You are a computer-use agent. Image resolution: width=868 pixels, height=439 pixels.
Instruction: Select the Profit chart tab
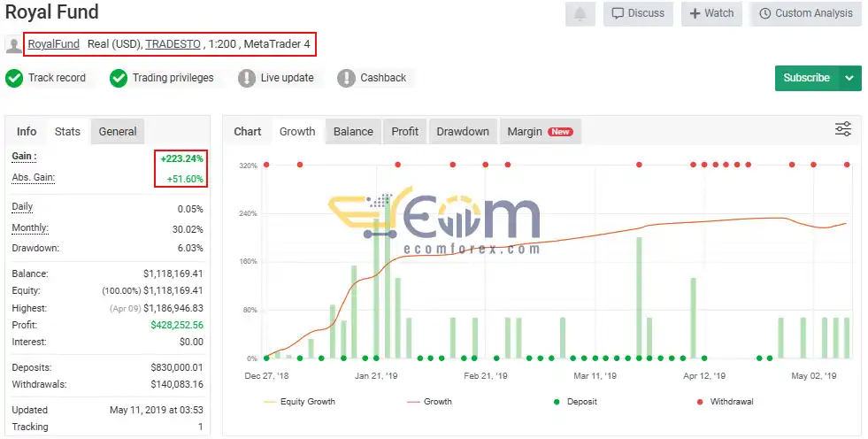coord(404,132)
